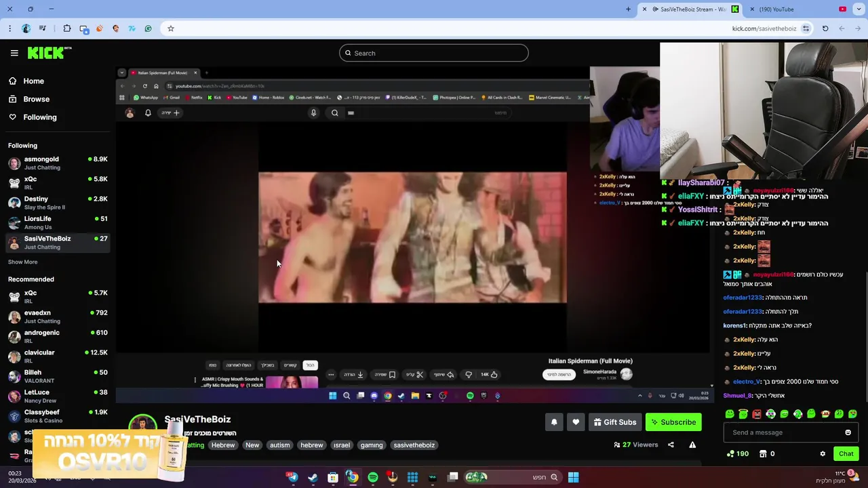Click the green Subscribe button
868x488 pixels.
click(x=673, y=422)
